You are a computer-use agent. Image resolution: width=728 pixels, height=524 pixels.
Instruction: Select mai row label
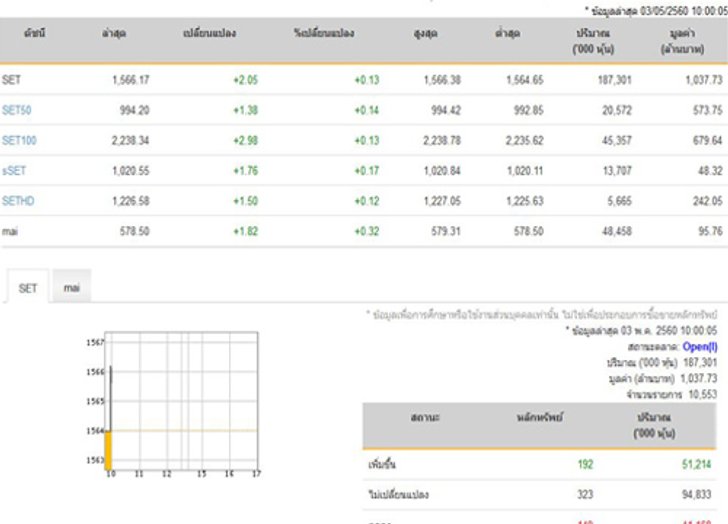(10, 231)
